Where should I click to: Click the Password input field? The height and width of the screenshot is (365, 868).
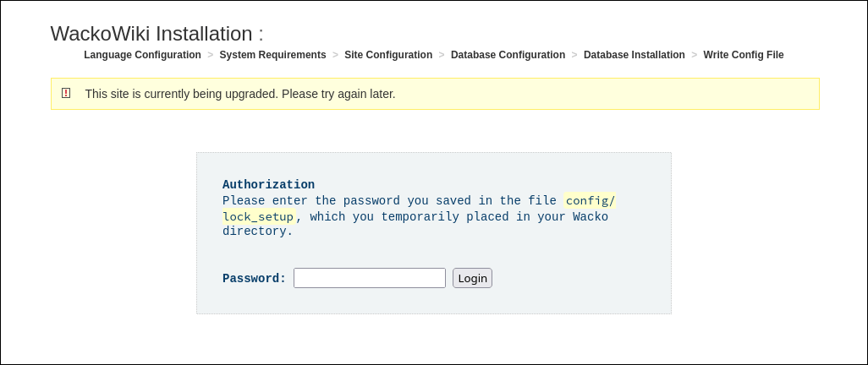[x=369, y=278]
